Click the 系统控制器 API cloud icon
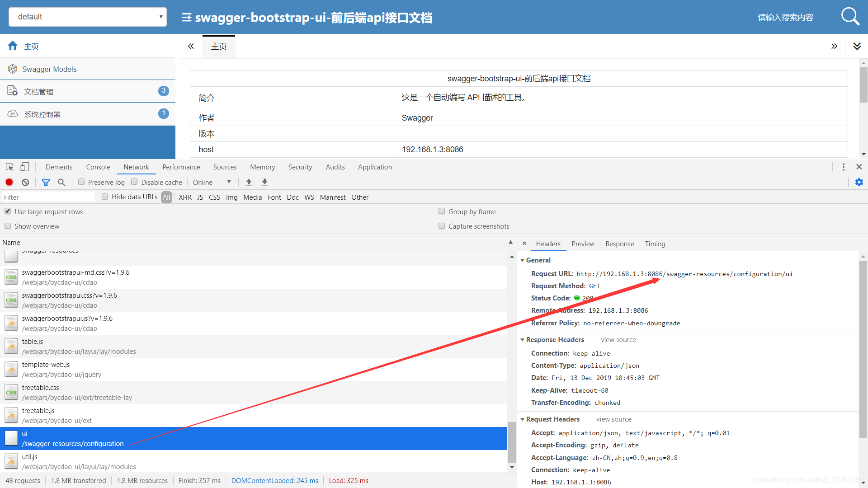This screenshot has width=868, height=488. point(13,113)
